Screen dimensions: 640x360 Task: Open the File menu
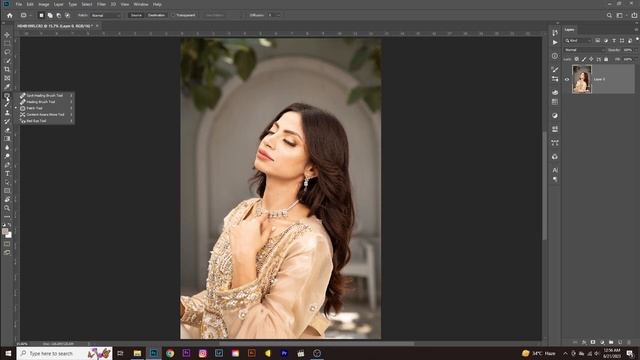(x=19, y=4)
